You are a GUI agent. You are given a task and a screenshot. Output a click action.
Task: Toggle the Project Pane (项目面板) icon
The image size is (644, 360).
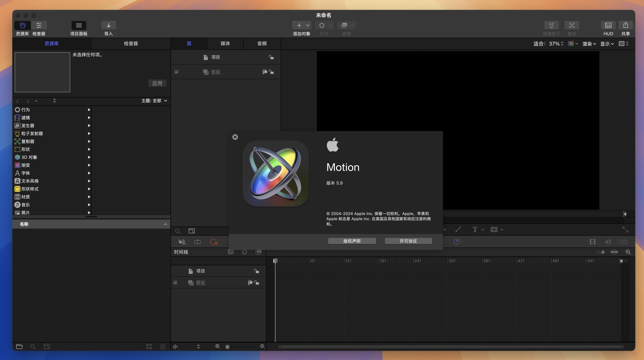[x=79, y=25]
